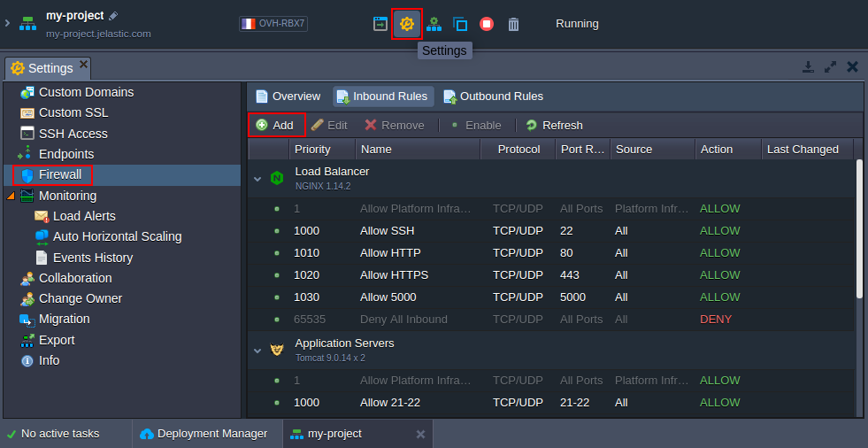Open Migration section
Viewport: 868px width, 448px height.
[x=65, y=319]
